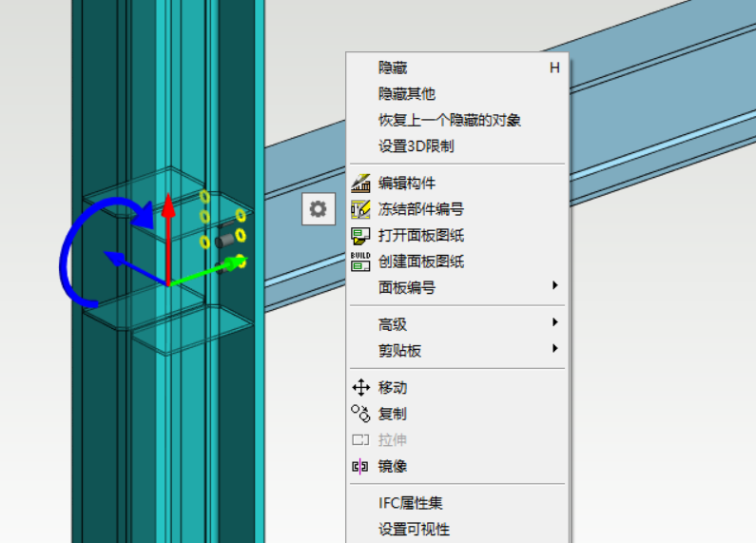
Task: Open 剪贴板 menu entry
Action: pyautogui.click(x=457, y=351)
